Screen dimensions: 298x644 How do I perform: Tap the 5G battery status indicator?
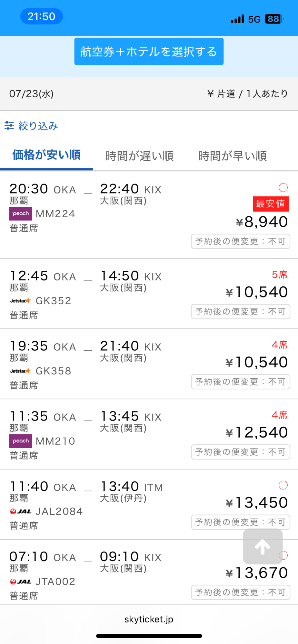pyautogui.click(x=273, y=19)
